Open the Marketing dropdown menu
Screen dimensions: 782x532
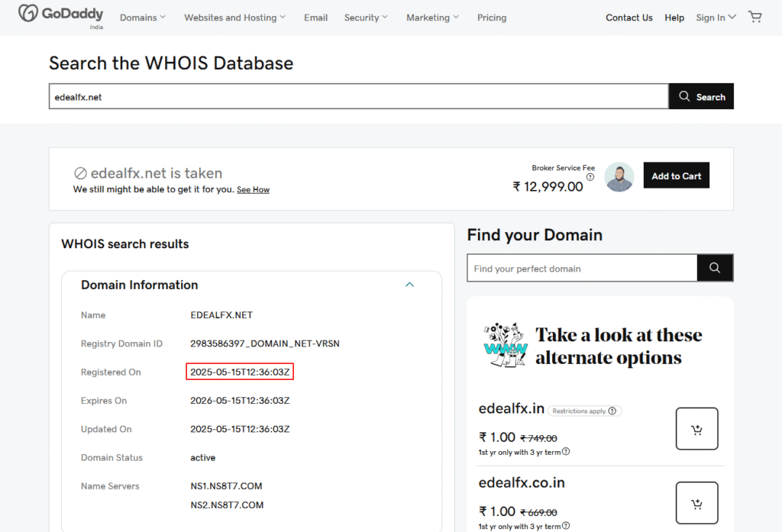pos(432,18)
